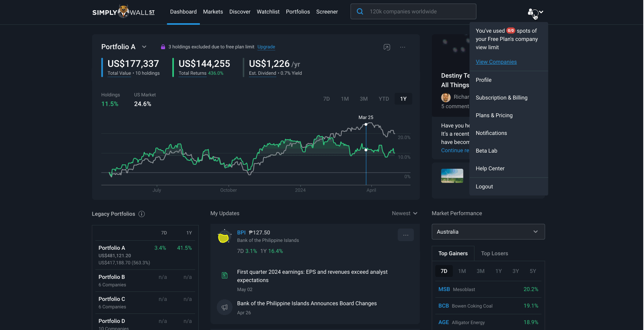Open the Portfolio A more options ellipsis
Viewport: 644px width, 330px height.
click(402, 47)
